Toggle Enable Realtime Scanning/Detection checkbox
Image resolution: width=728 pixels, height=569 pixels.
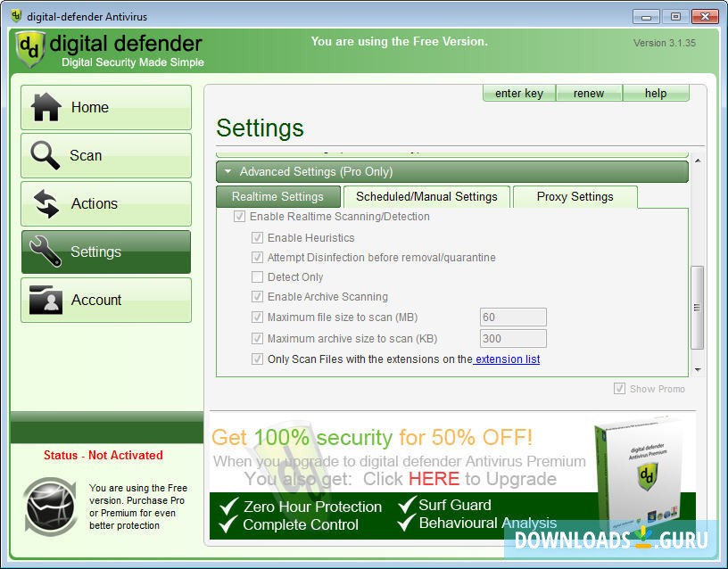click(x=239, y=217)
